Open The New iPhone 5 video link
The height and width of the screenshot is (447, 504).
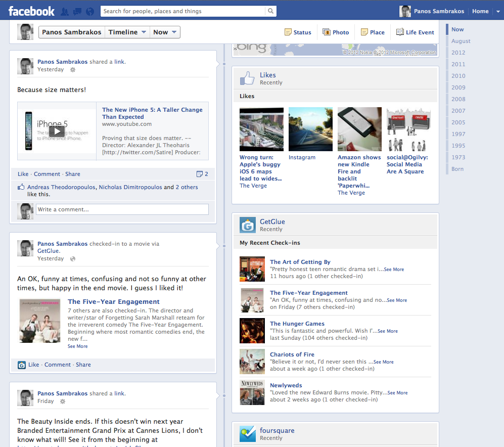click(x=152, y=113)
